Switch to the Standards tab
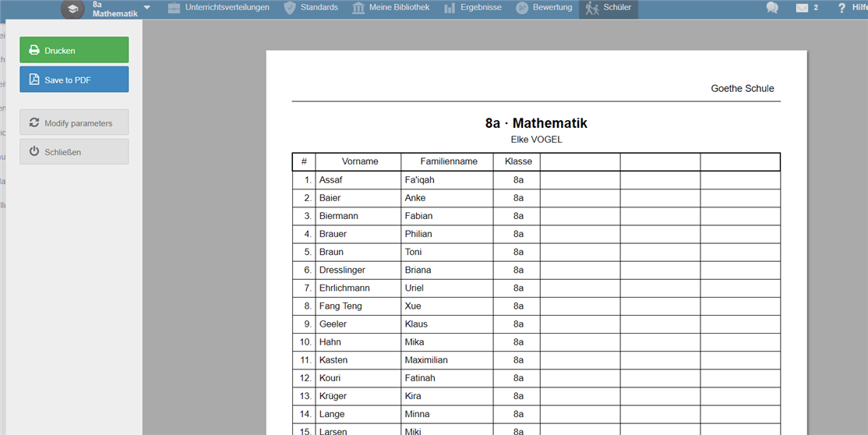868x435 pixels. 319,8
